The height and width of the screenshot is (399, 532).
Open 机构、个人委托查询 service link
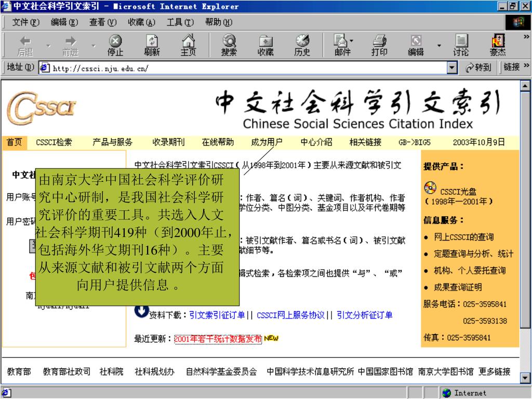[470, 270]
